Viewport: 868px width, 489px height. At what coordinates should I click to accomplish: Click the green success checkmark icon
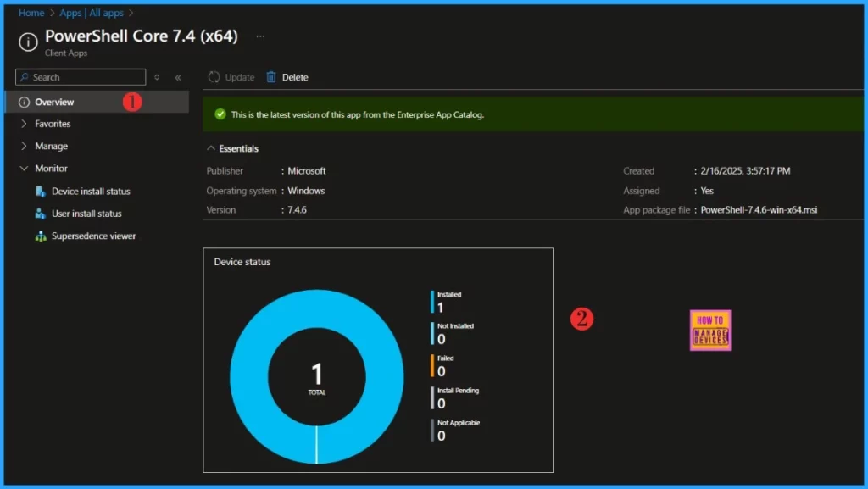click(220, 114)
